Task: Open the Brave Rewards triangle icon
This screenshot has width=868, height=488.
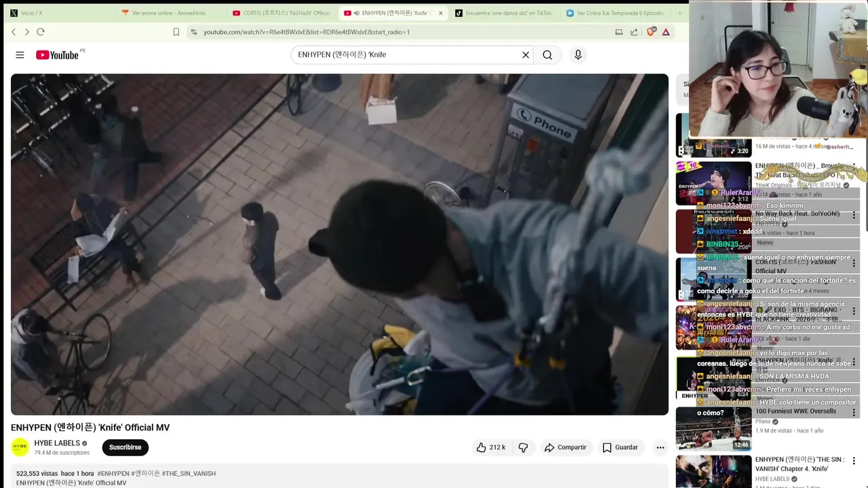Action: pos(666,32)
